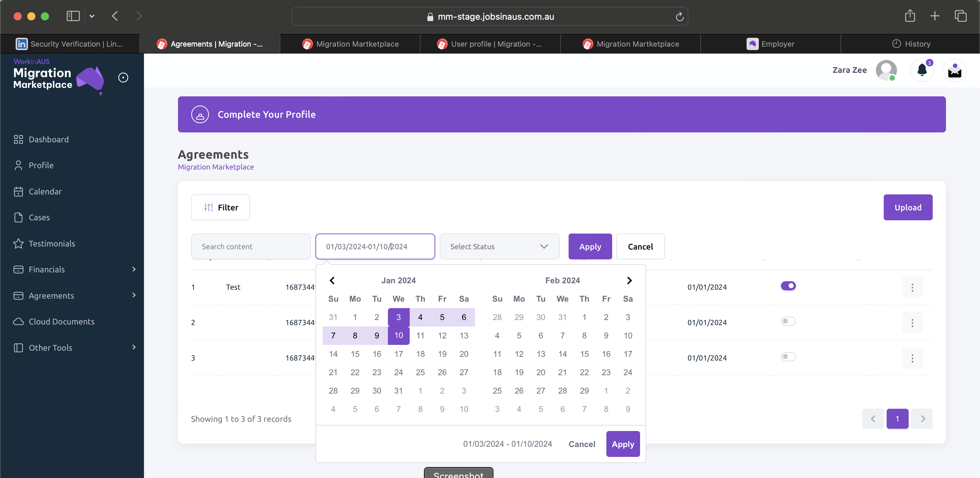The height and width of the screenshot is (478, 980).
Task: Open the three-dot menu for row 3
Action: click(x=912, y=358)
